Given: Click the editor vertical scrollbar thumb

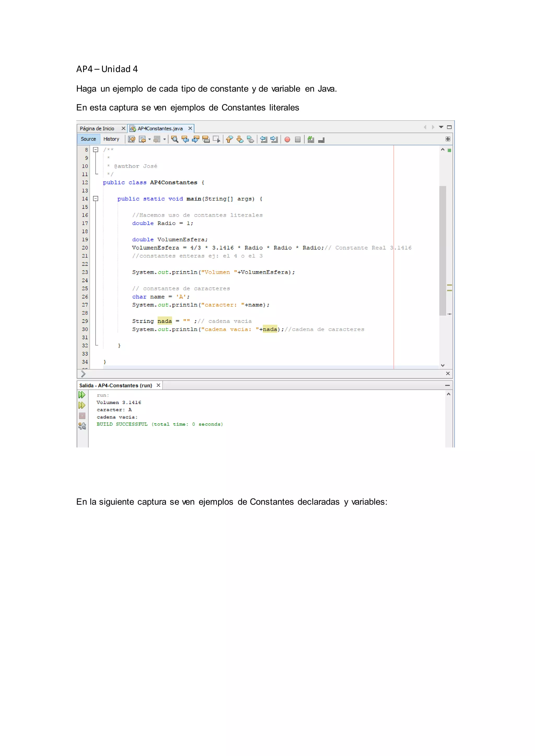Looking at the screenshot, I should pyautogui.click(x=443, y=251).
